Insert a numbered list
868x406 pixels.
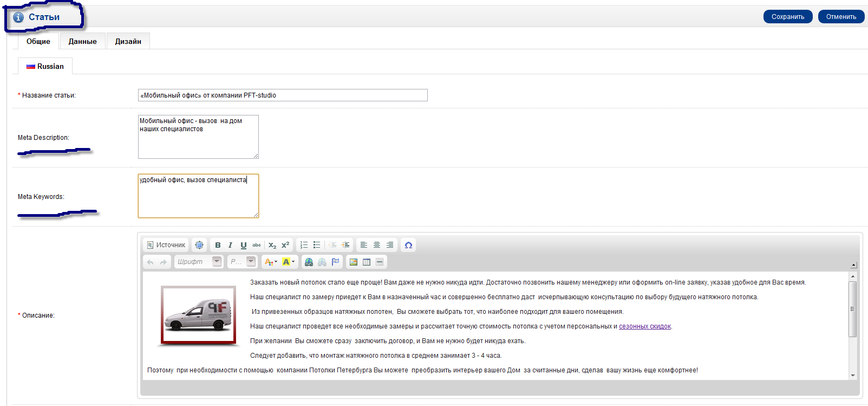click(x=304, y=245)
